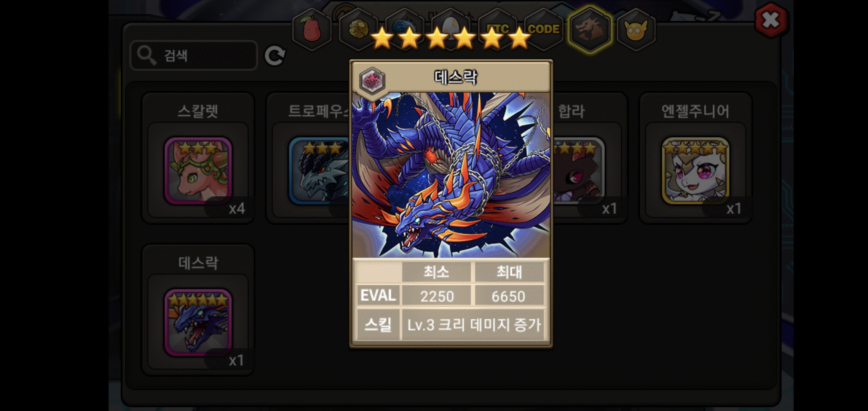Close the panel with red X
Viewport: 868px width, 411px height.
(x=771, y=20)
